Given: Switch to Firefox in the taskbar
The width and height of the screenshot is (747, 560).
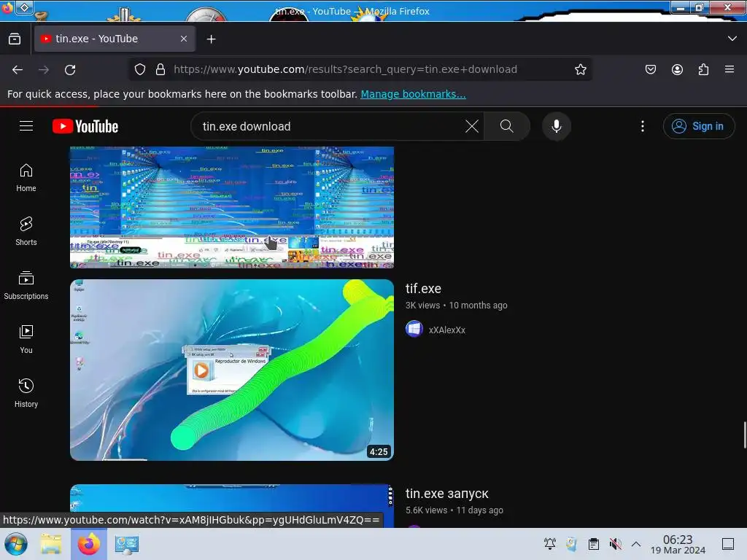Looking at the screenshot, I should (89, 544).
